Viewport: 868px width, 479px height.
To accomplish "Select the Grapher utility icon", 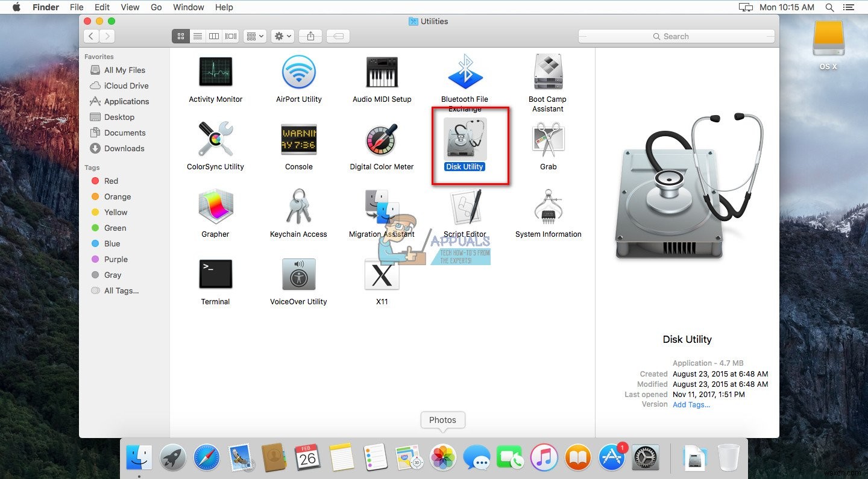I will pos(215,206).
